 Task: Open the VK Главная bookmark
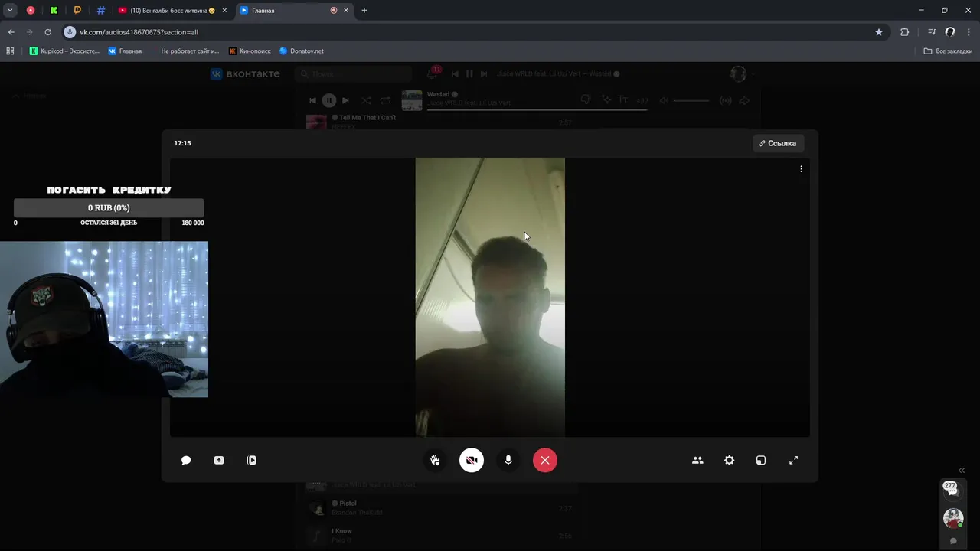pyautogui.click(x=125, y=51)
